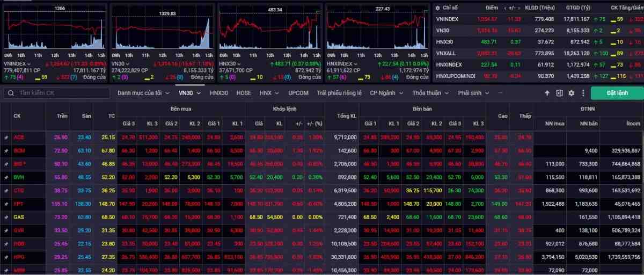The image size is (644, 275).
Task: Open GAS stock symbol
Action: 18,217
